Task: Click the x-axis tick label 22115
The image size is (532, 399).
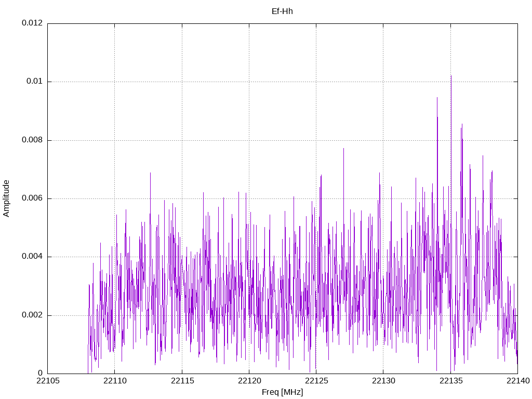Action: click(182, 381)
